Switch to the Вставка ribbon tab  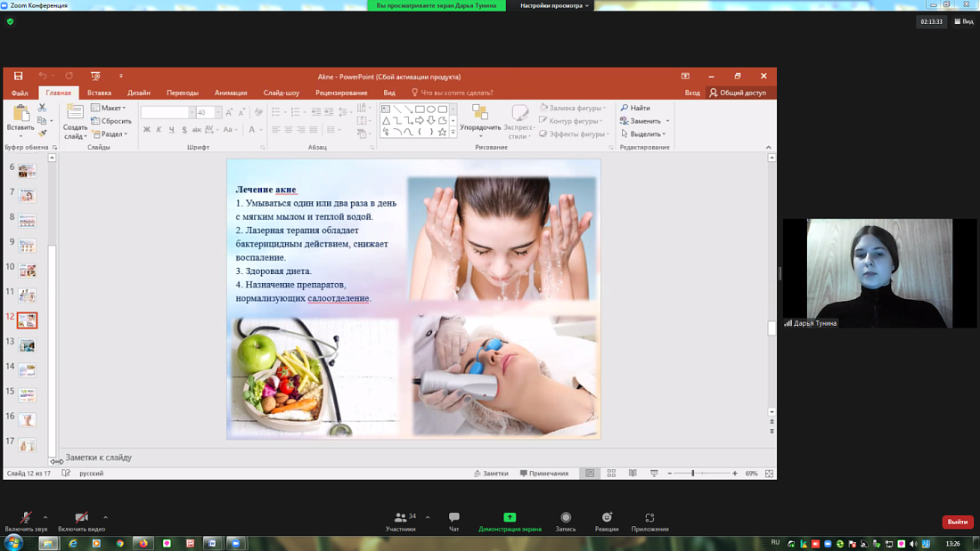pos(99,93)
